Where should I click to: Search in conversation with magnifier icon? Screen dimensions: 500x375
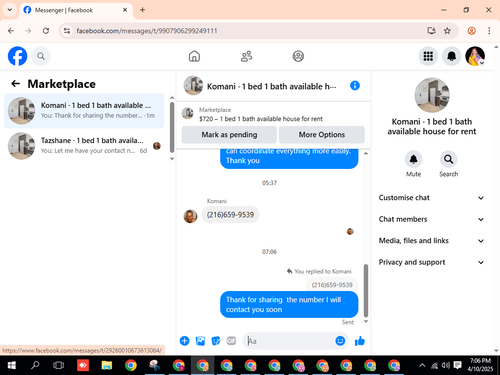[448, 159]
